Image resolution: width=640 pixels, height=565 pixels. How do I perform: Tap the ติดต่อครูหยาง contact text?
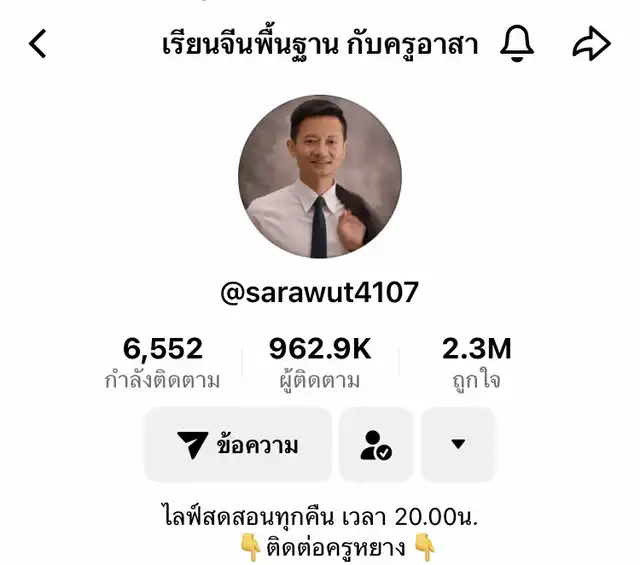(x=336, y=547)
